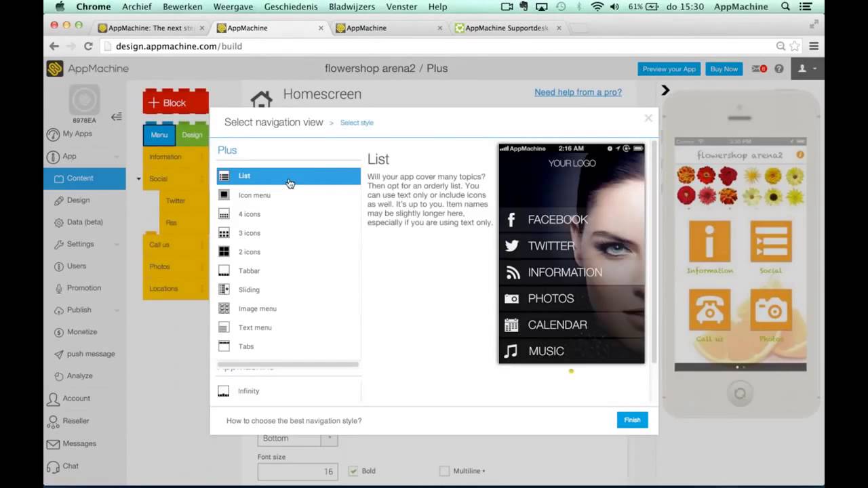Collapse the Social block tree arrow
The width and height of the screenshot is (868, 488).
click(138, 179)
